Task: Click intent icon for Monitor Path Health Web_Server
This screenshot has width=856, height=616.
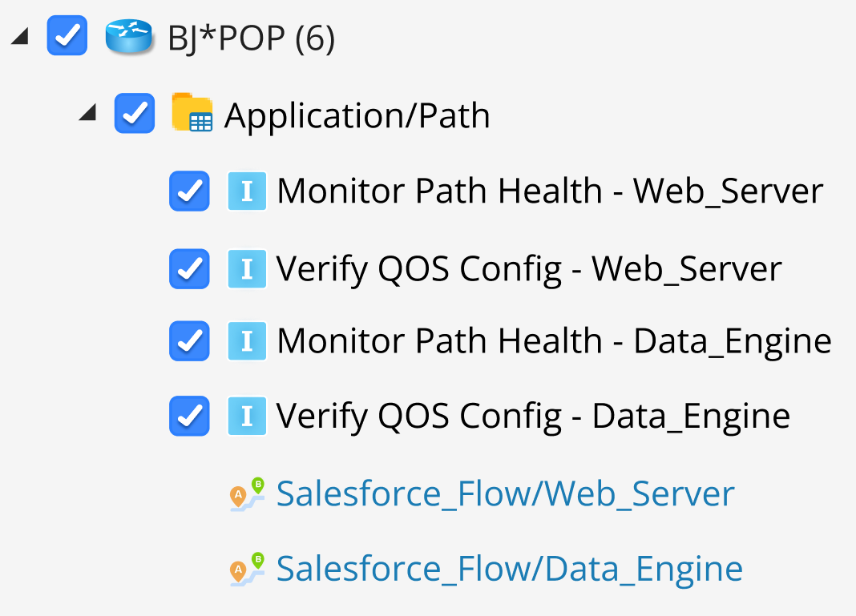Action: point(247,191)
